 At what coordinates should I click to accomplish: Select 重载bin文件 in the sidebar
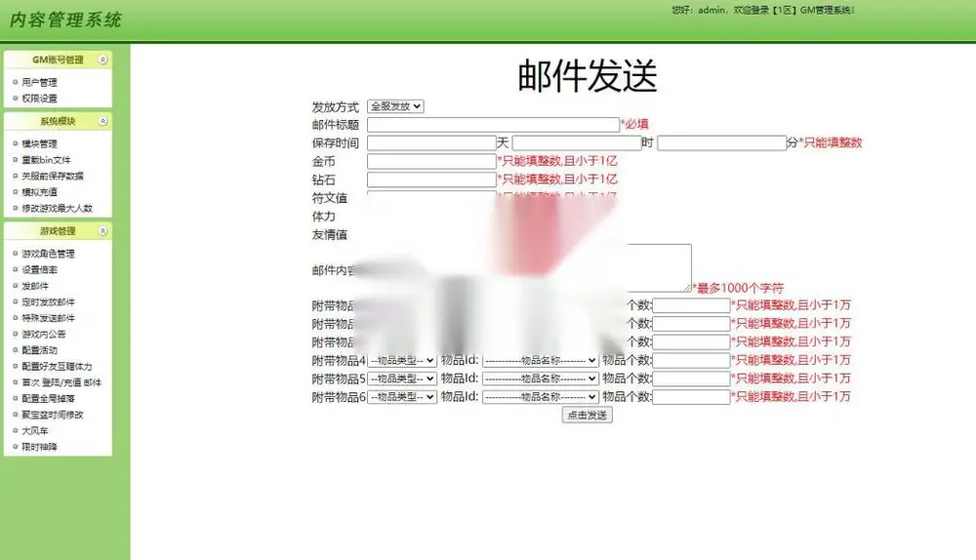pos(46,160)
